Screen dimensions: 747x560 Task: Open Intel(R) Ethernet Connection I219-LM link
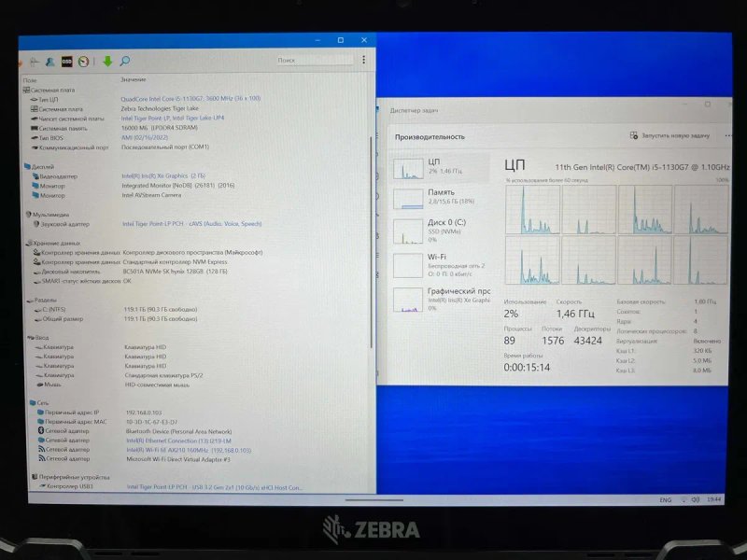[x=178, y=441]
